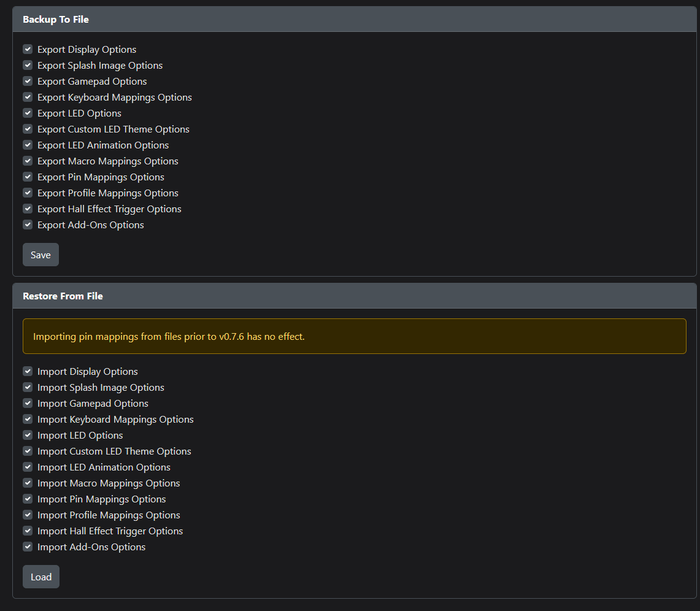
Task: Uncheck Import Display Options checkbox
Action: pos(28,371)
